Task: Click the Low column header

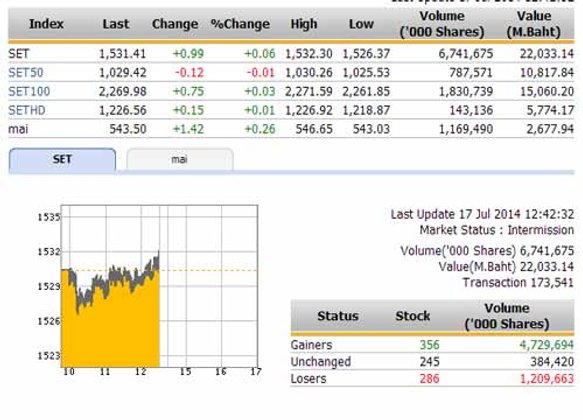Action: (361, 24)
